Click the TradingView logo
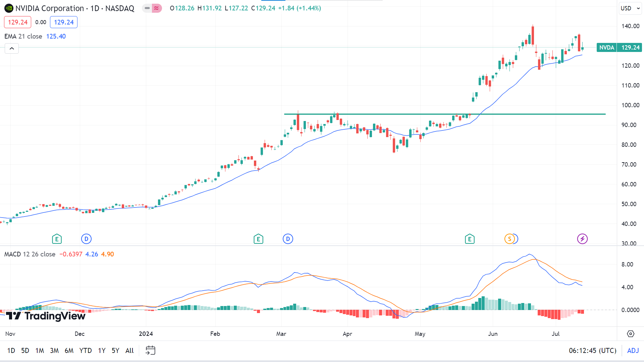Viewport: 644px width, 362px height. pyautogui.click(x=46, y=316)
